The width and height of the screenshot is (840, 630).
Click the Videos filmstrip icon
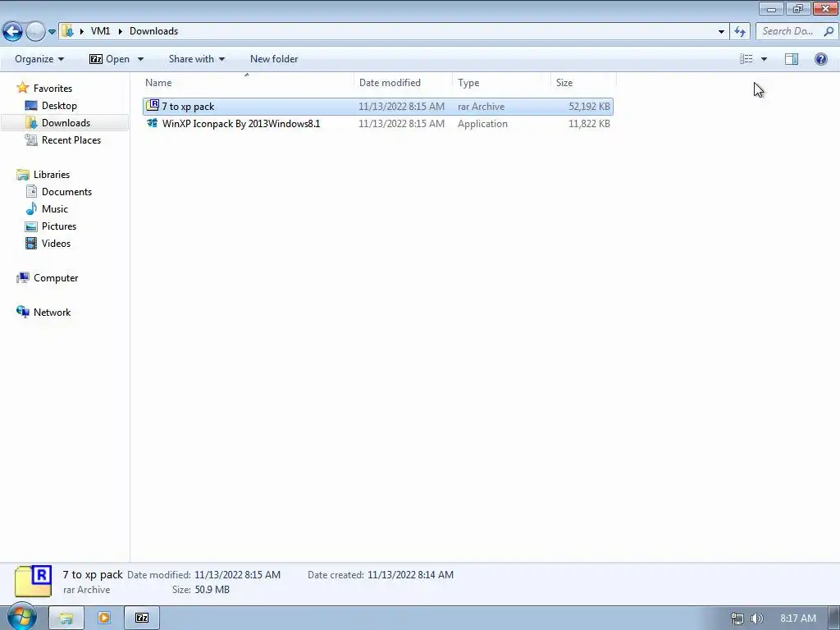(x=31, y=243)
